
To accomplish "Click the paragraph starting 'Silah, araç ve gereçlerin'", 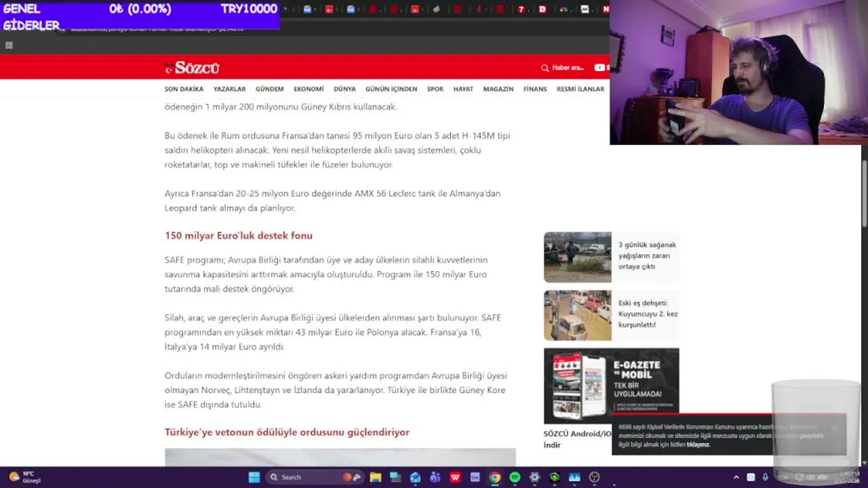I will pos(333,332).
